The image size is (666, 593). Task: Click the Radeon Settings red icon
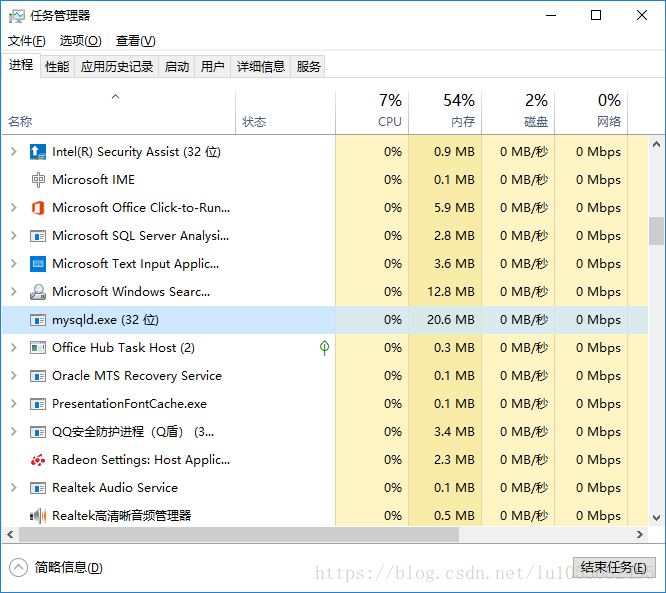(38, 460)
